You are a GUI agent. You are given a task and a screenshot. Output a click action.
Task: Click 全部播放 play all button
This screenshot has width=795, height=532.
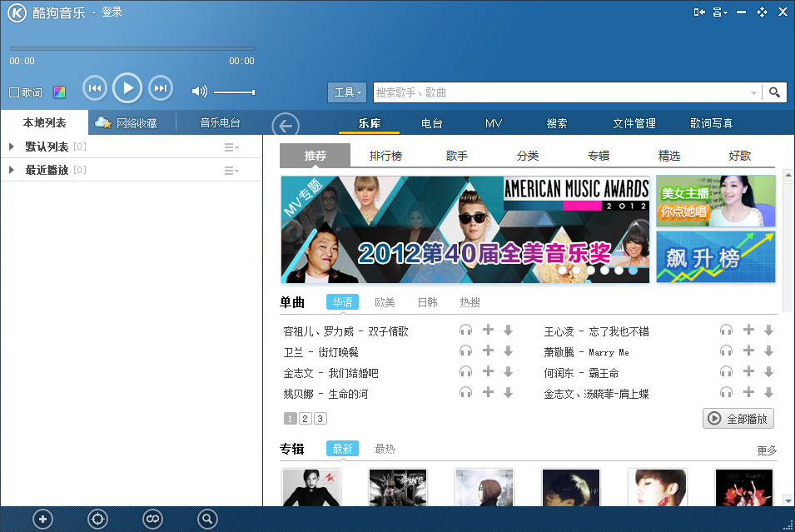coord(738,419)
